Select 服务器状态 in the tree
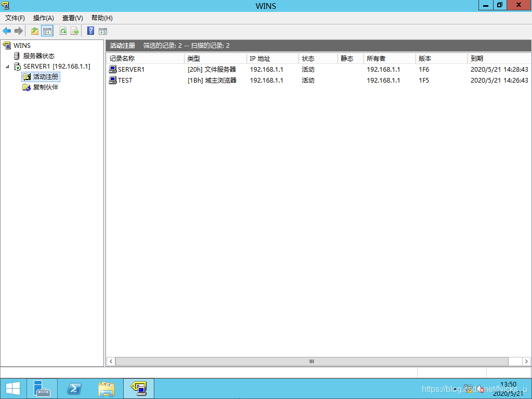Screen dimensions: 532x399 point(39,56)
